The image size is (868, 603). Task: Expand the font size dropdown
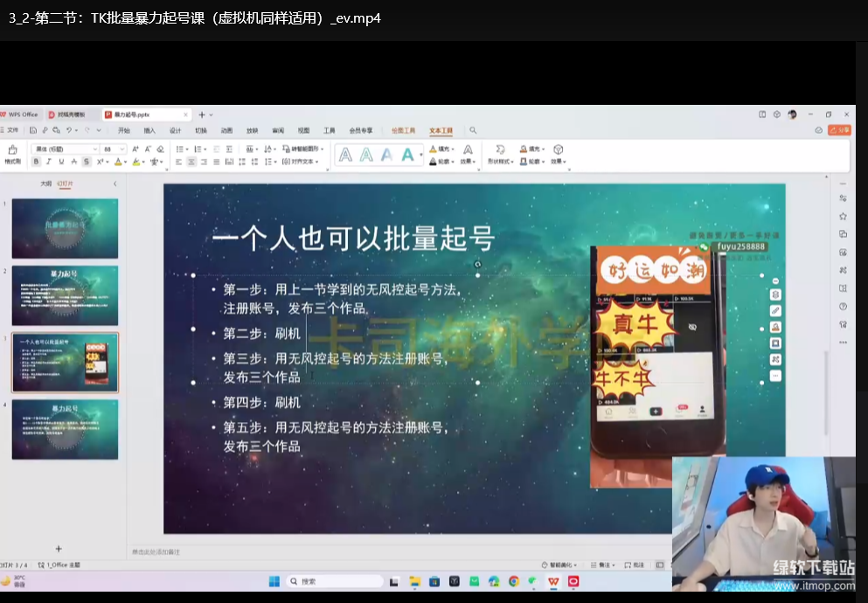click(122, 149)
